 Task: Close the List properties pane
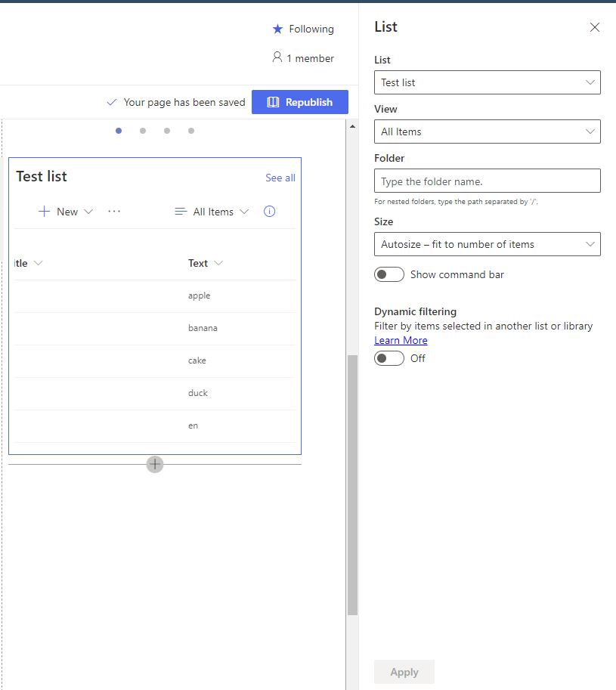click(594, 27)
